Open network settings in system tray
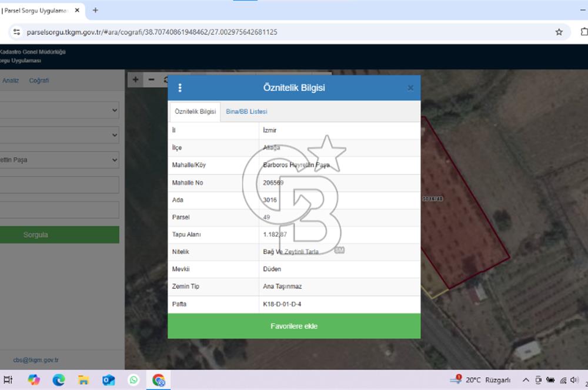Screen dimensions: 588x390 pyautogui.click(x=563, y=380)
